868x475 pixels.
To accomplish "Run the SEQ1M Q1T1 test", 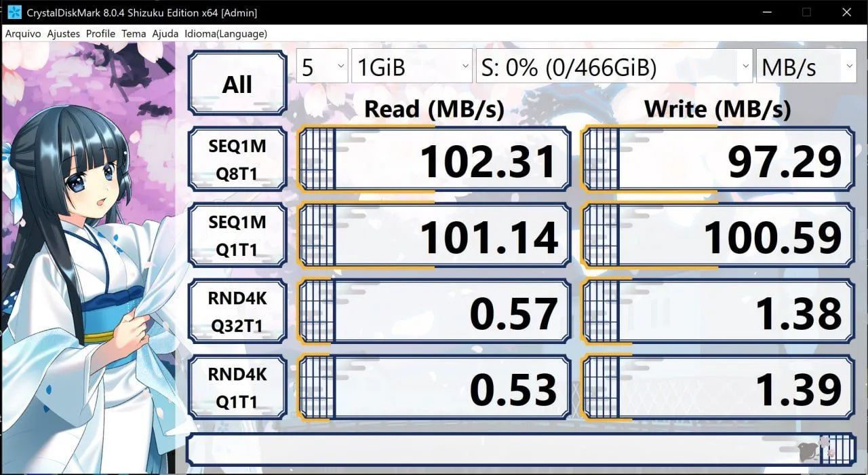I will click(237, 235).
